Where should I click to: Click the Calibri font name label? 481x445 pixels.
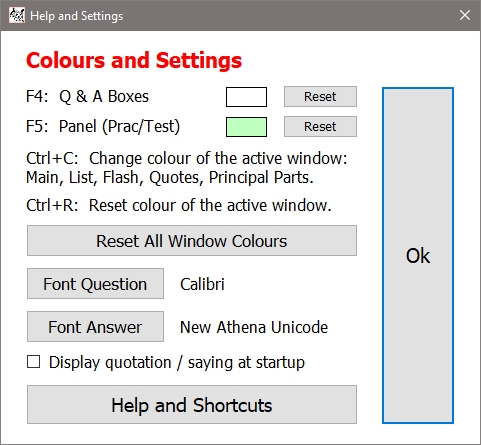pos(202,284)
